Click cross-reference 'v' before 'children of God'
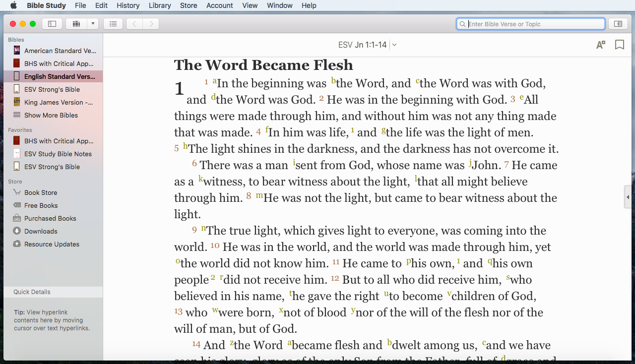 (x=449, y=294)
